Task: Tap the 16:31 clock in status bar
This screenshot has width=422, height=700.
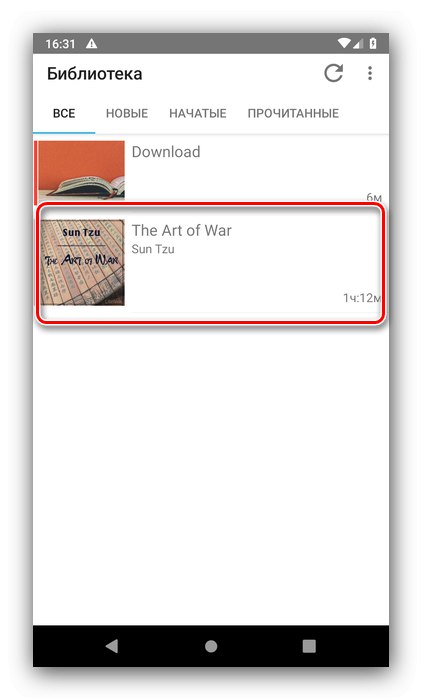Action: 60,44
